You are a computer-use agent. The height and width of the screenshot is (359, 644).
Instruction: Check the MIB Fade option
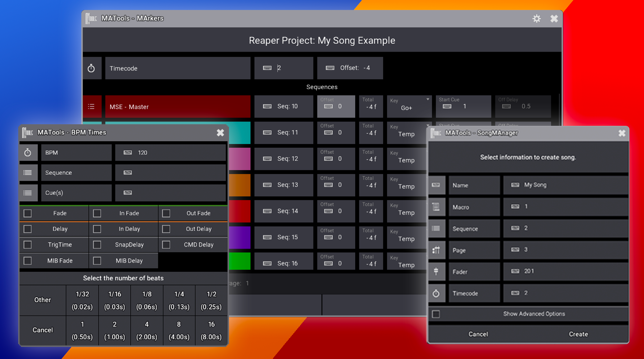tap(28, 261)
